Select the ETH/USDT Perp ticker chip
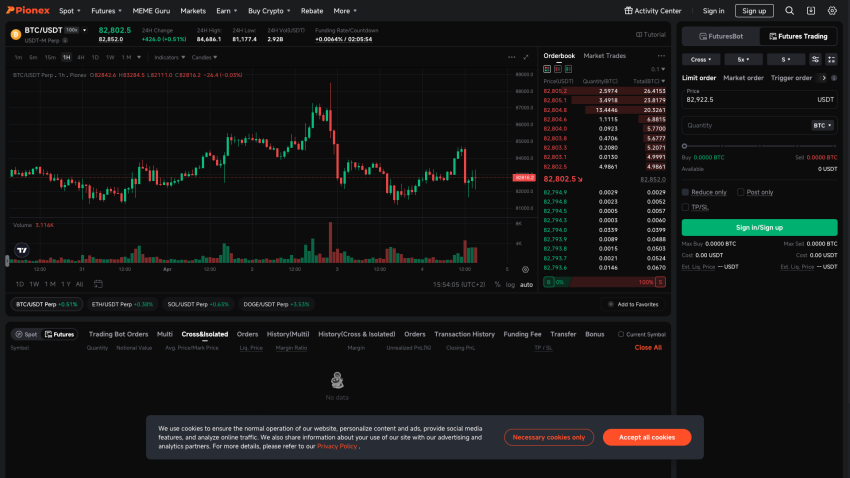The width and height of the screenshot is (850, 478). (x=122, y=305)
